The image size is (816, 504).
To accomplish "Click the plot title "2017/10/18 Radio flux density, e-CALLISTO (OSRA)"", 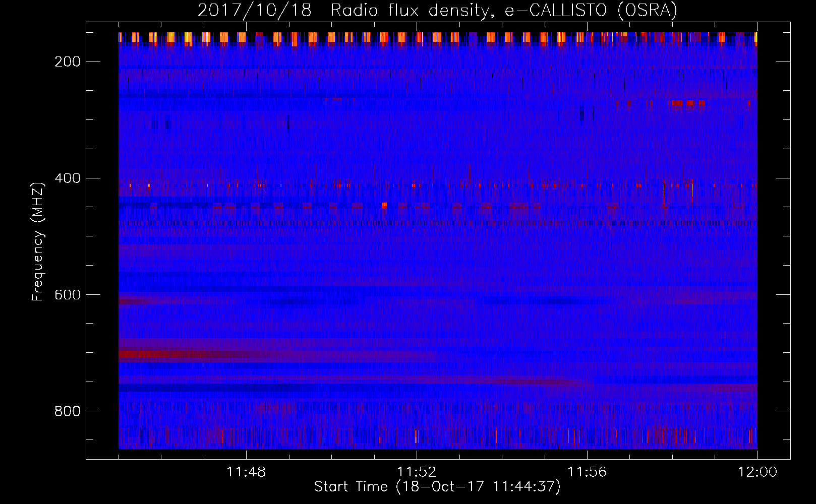I will pos(437,10).
